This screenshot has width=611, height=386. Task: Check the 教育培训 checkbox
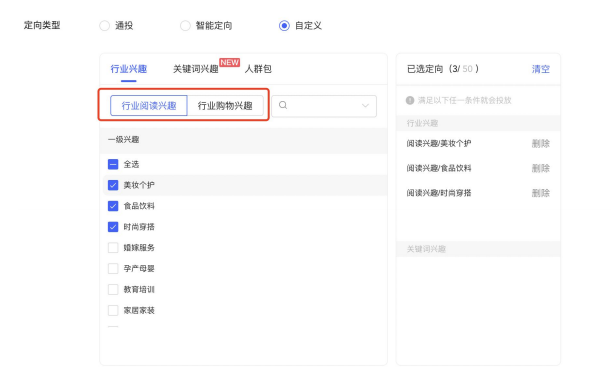113,289
